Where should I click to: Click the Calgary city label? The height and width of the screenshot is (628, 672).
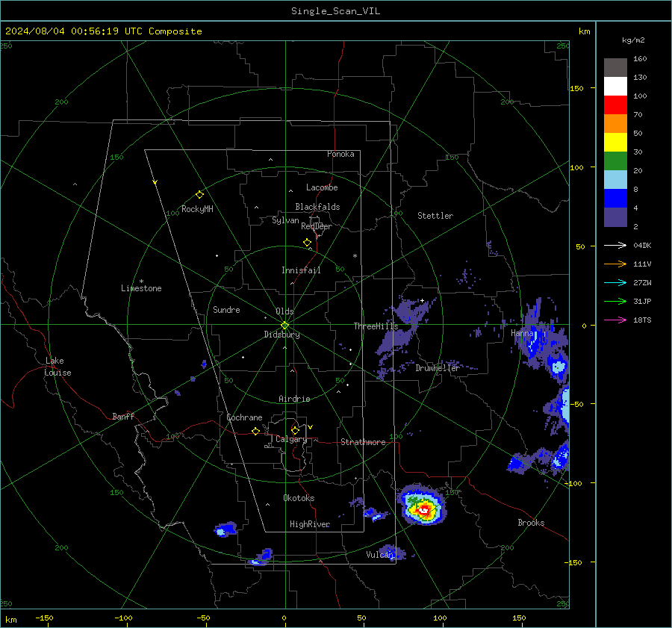tap(291, 439)
